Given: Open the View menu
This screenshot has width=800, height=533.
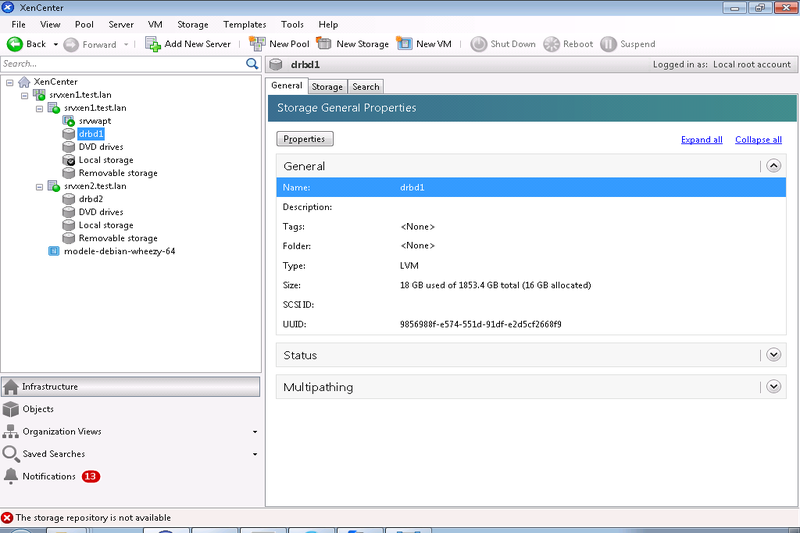Looking at the screenshot, I should (x=50, y=24).
